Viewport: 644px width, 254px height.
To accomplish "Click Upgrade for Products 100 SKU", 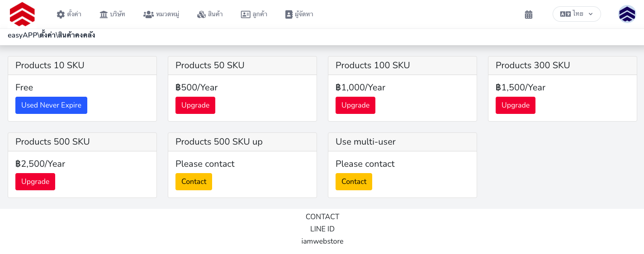I will click(x=355, y=105).
